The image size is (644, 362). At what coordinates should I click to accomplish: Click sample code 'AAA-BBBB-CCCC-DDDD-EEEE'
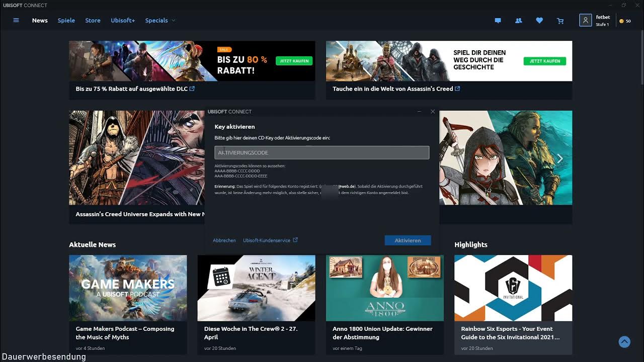(x=241, y=176)
